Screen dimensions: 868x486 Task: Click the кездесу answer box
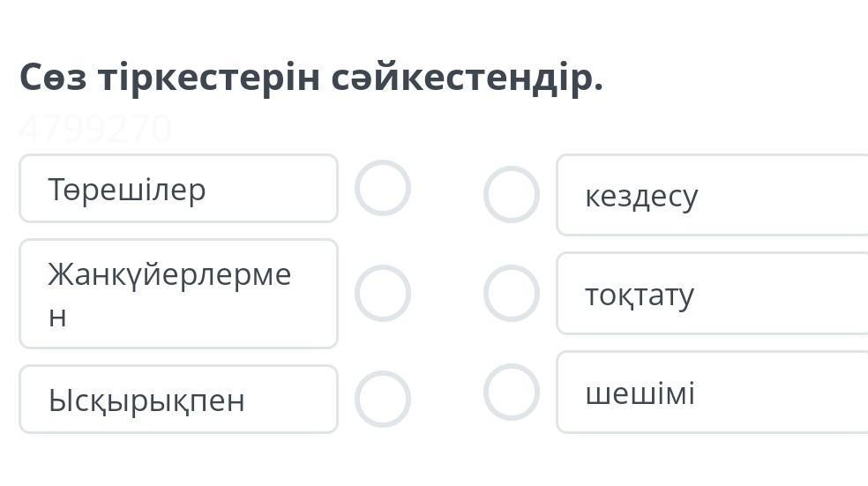(711, 195)
